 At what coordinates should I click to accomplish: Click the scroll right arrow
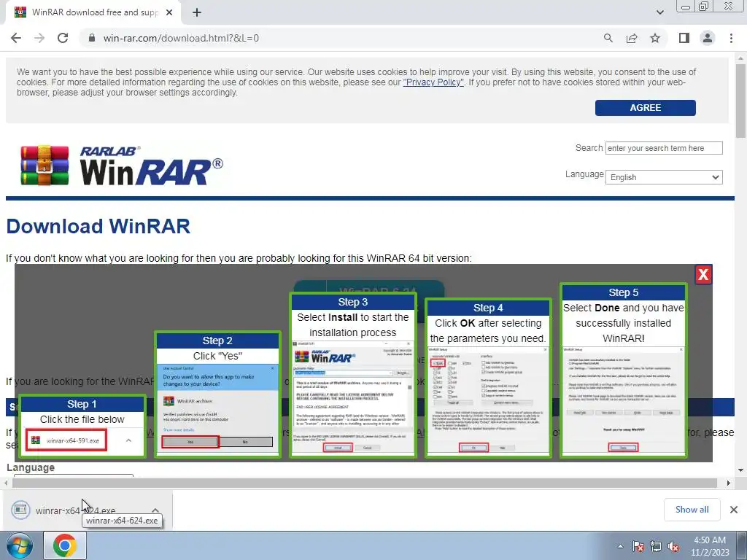(x=729, y=483)
